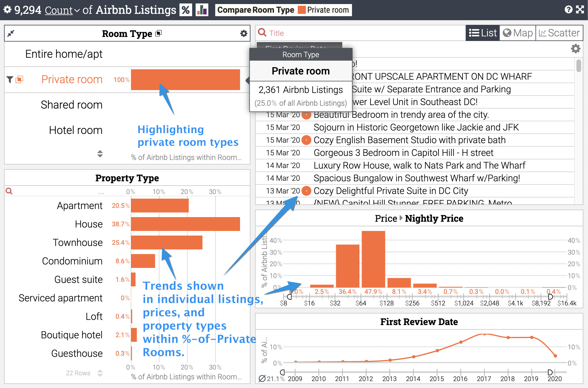Switch to the Map view tab
Screen dimensions: 588x388
518,33
